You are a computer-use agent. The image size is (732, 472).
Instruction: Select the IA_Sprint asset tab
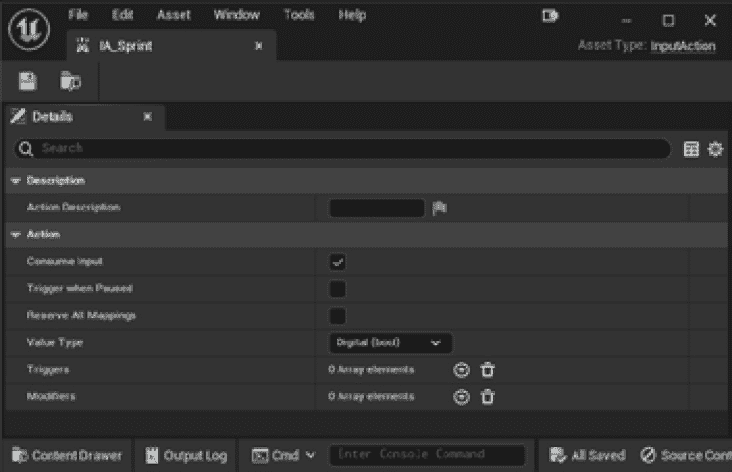tap(171, 46)
